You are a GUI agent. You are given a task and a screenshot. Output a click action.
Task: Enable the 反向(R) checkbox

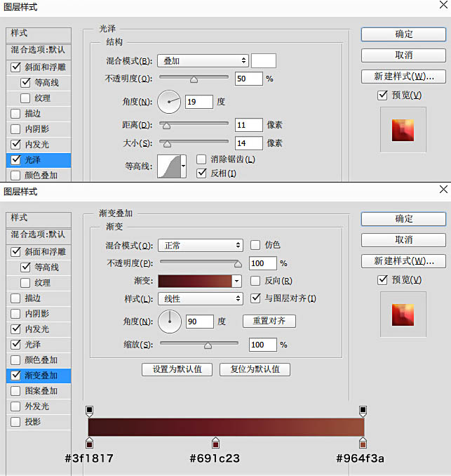[255, 281]
